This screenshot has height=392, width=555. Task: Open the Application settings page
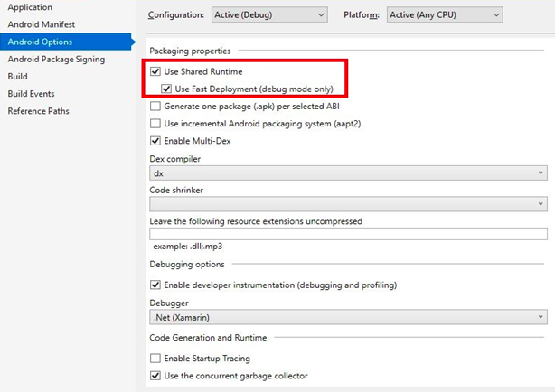point(30,7)
